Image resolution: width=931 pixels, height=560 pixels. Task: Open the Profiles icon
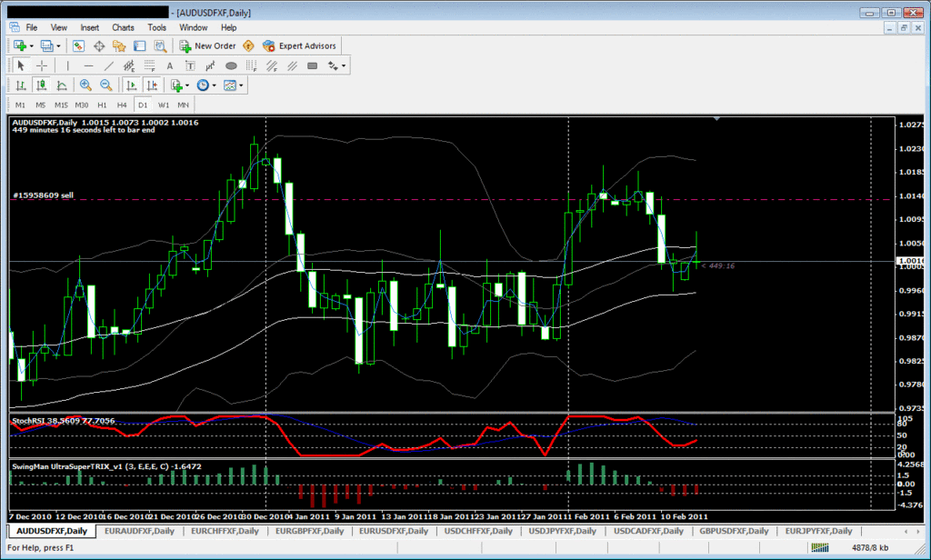pyautogui.click(x=46, y=45)
